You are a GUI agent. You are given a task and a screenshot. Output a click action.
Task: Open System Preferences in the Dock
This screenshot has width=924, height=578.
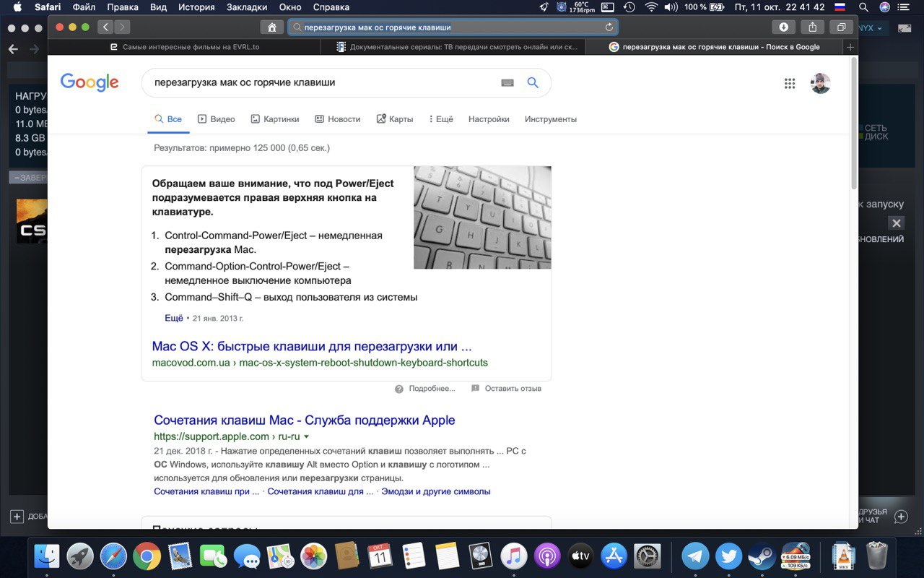[648, 556]
